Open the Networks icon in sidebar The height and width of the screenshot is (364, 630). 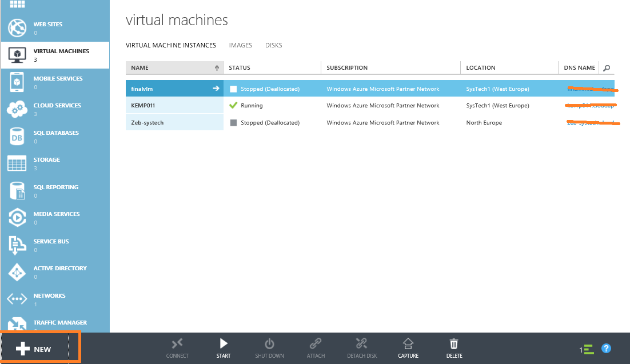click(x=17, y=299)
